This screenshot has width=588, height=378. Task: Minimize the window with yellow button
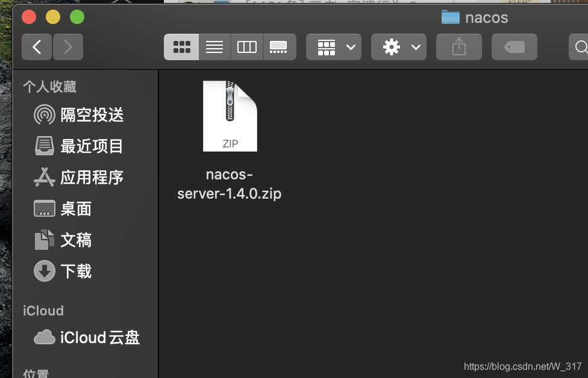tap(53, 17)
